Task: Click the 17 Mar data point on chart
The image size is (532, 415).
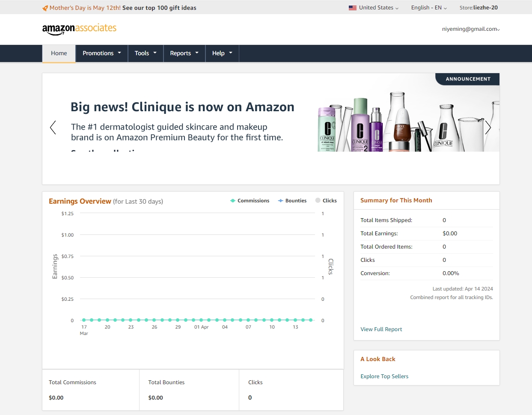Action: 84,320
